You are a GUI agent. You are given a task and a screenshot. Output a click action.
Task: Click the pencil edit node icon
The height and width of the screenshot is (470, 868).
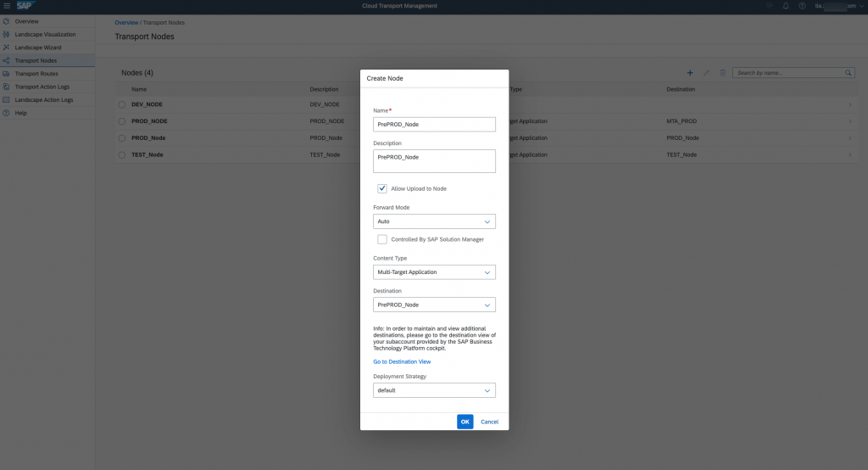pos(706,73)
